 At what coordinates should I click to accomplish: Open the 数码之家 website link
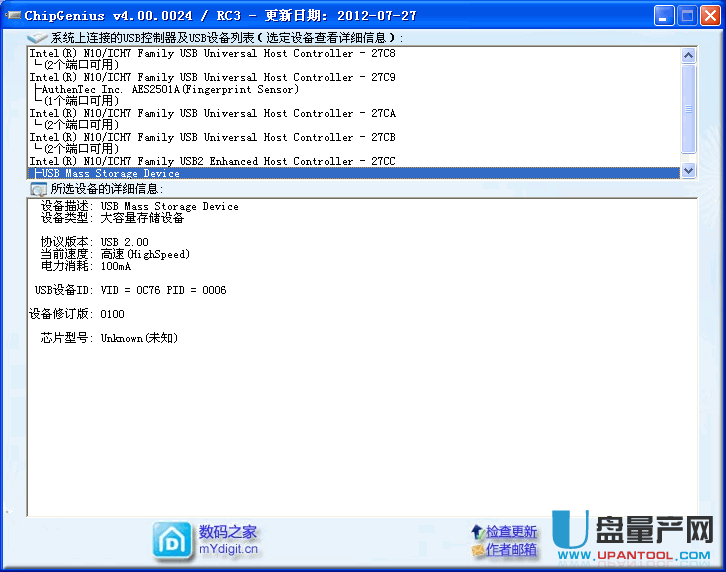(x=228, y=532)
